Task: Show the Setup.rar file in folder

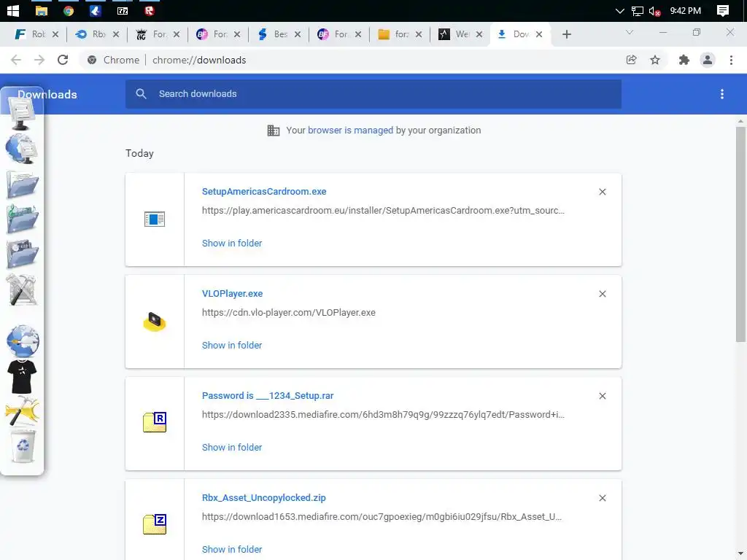Action: click(x=232, y=448)
